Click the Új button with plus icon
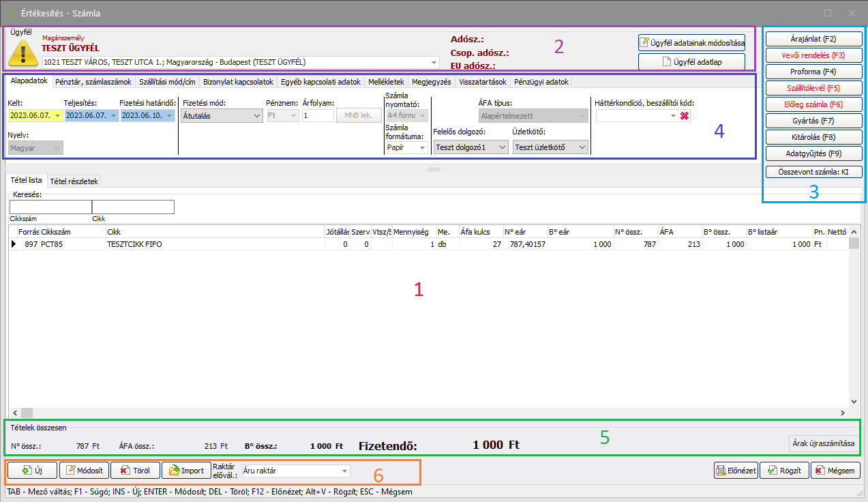This screenshot has height=502, width=868. pos(32,470)
